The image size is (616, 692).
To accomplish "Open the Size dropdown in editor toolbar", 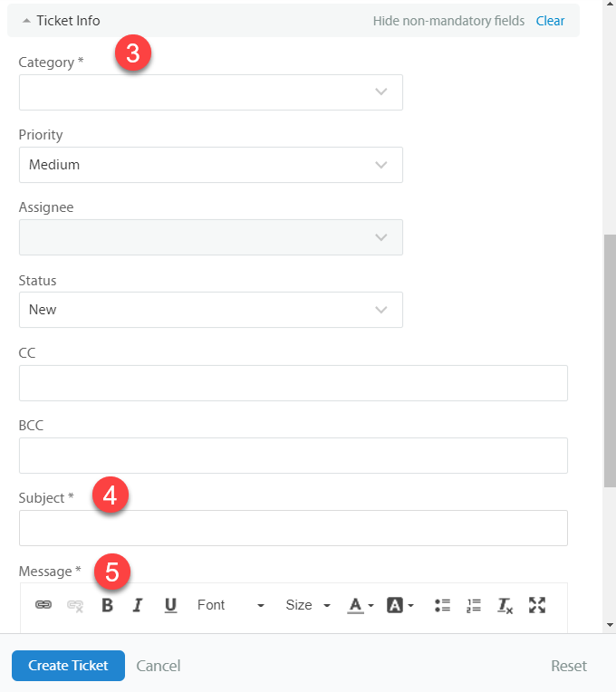I will point(308,605).
